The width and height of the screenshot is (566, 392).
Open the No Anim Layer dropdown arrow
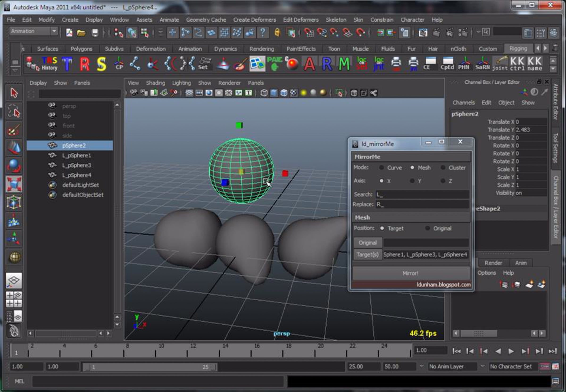click(422, 366)
